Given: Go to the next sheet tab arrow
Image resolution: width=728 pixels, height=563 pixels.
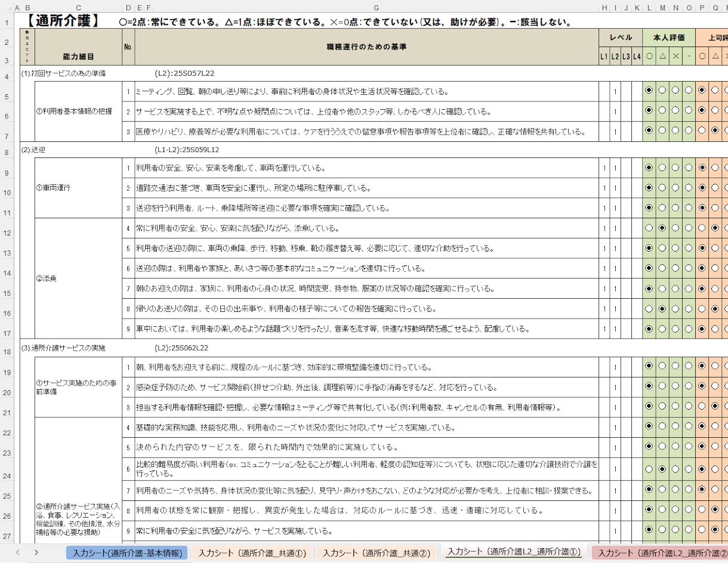Looking at the screenshot, I should tap(36, 552).
